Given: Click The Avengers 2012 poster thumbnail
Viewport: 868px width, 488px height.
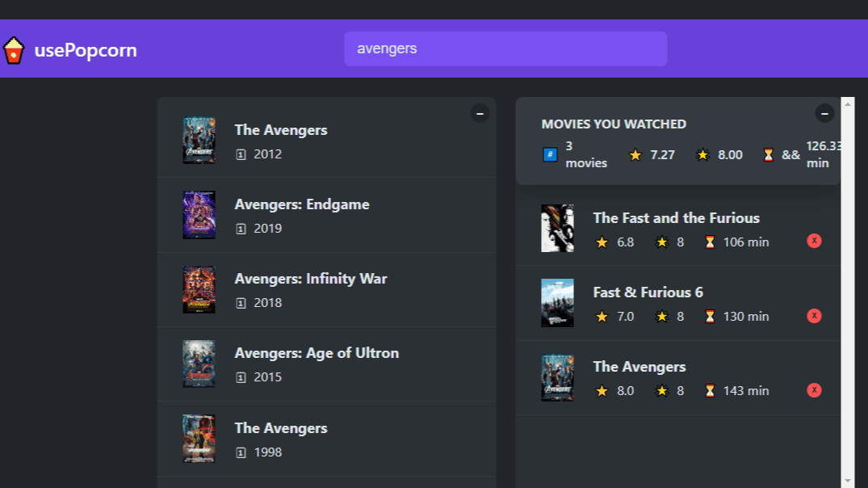Looking at the screenshot, I should 199,140.
